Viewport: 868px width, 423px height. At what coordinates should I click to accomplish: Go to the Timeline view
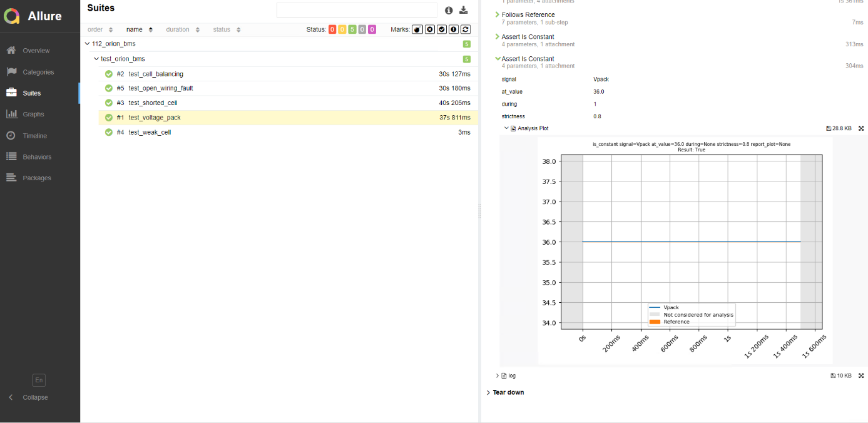click(x=34, y=136)
